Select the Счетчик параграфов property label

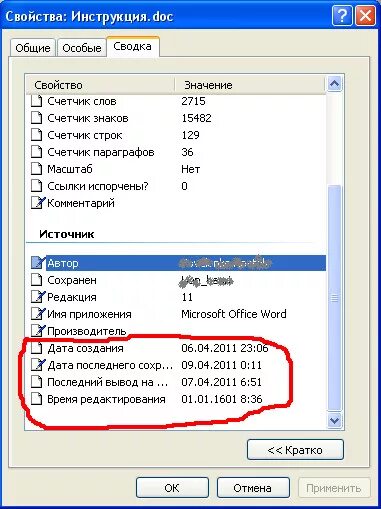pos(101,152)
